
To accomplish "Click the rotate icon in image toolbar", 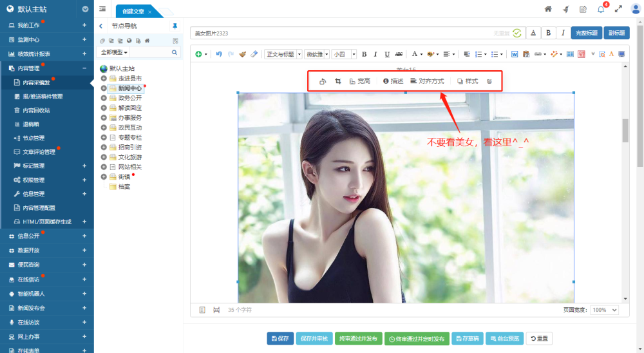I will click(x=323, y=81).
